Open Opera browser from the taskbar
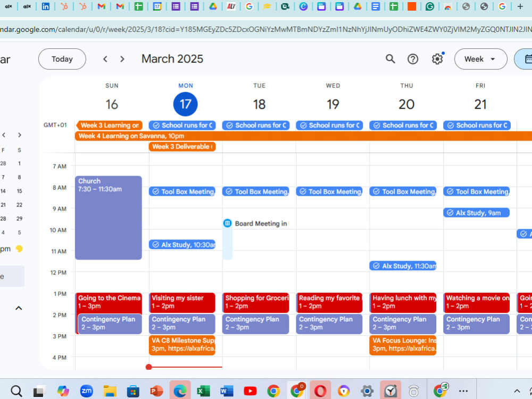 320,391
